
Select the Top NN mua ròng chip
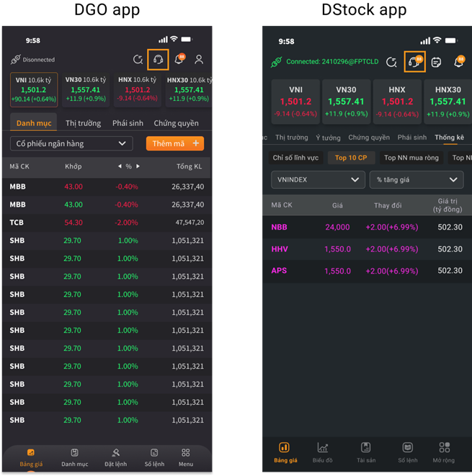(411, 158)
